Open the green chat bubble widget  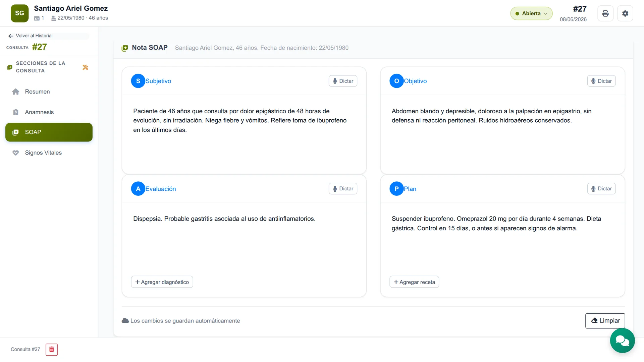click(x=622, y=341)
